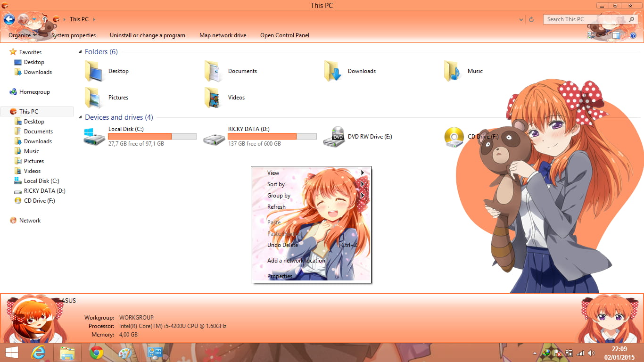Launch Internet Explorer from the taskbar
Viewport: 644px width, 362px height.
point(39,352)
